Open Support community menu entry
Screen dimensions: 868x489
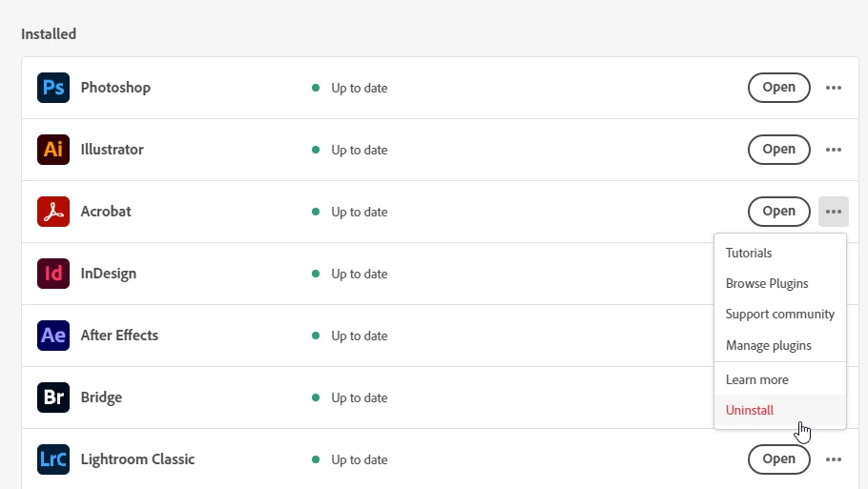[780, 315]
